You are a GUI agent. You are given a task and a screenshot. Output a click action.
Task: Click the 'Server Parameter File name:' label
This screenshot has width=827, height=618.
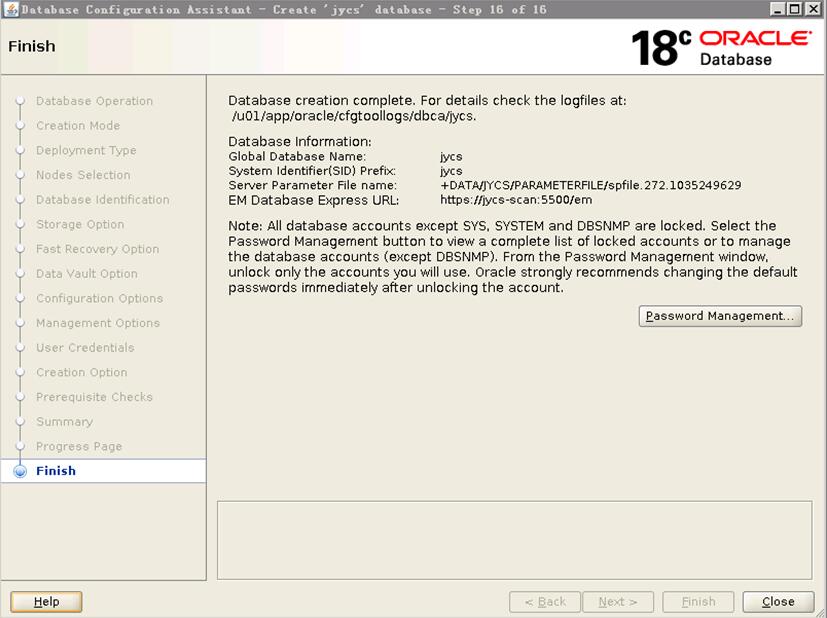(312, 185)
